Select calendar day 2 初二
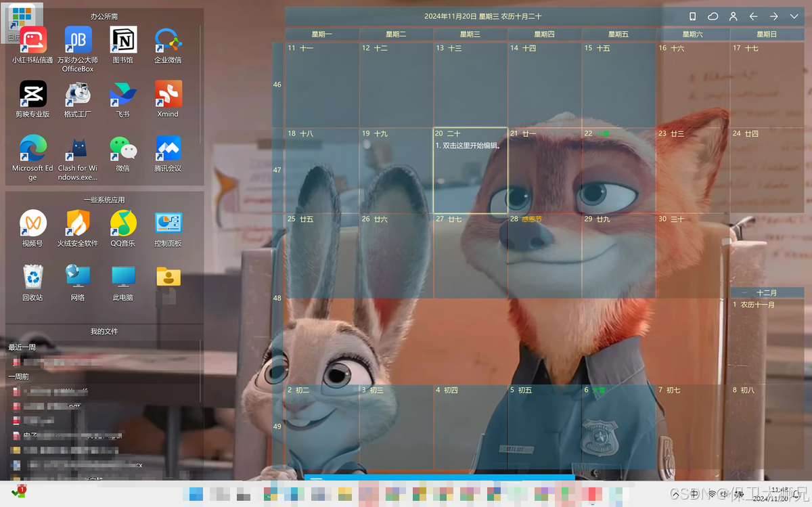 coord(322,426)
